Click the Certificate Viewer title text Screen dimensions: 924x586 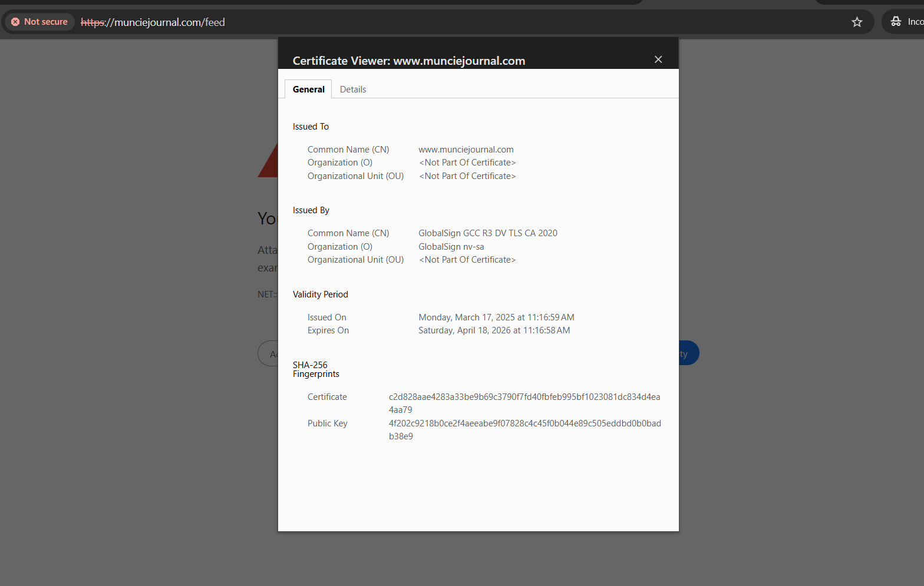pos(408,61)
